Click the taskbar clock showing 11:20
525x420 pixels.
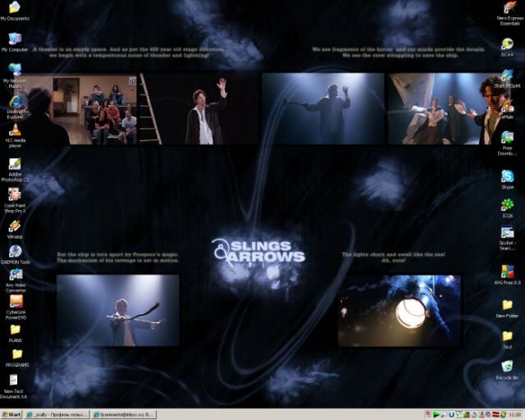514,415
